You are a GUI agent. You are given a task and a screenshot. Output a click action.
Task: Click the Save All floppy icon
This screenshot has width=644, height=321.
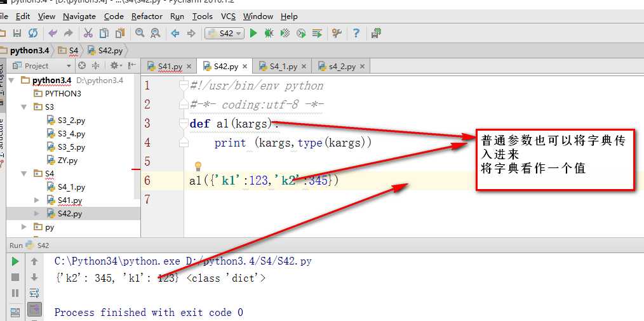pos(17,33)
